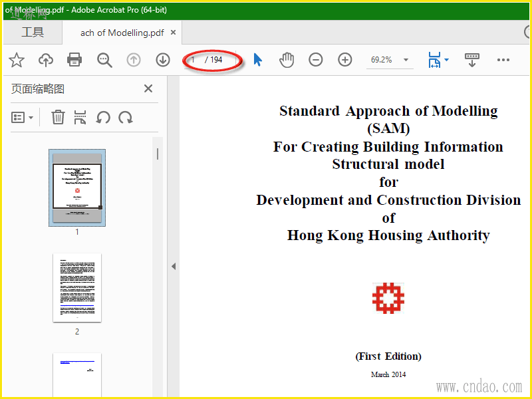The image size is (532, 399).
Task: Click the fit width page display icon
Action: click(x=434, y=60)
